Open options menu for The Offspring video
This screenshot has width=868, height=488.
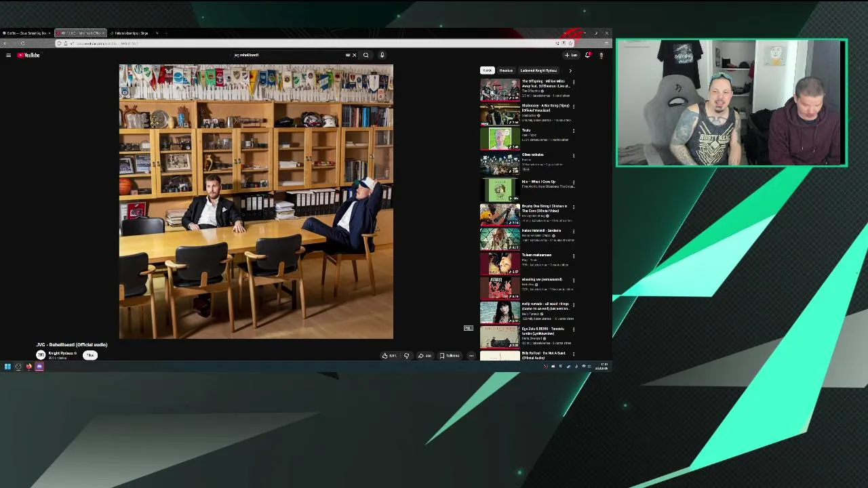coord(574,82)
